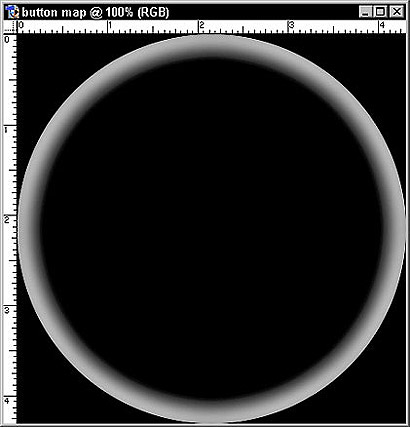The image size is (410, 427).
Task: Maximize the button map window
Action: (x=380, y=12)
